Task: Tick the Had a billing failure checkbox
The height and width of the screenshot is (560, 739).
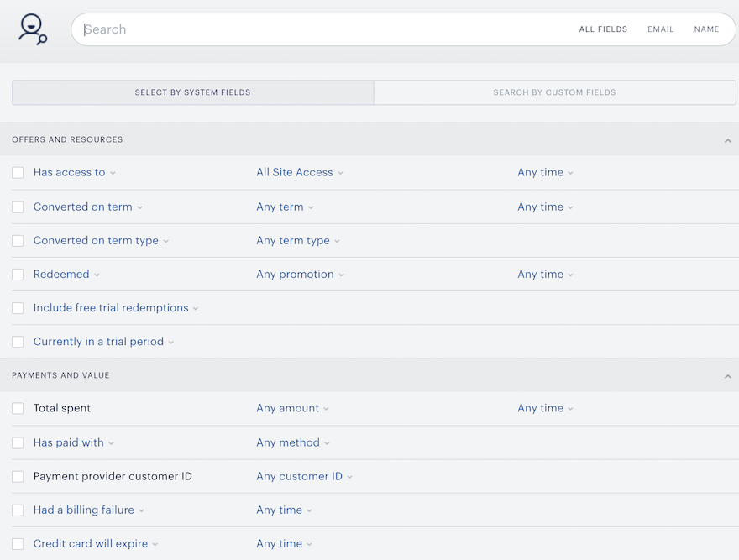Action: (x=18, y=510)
